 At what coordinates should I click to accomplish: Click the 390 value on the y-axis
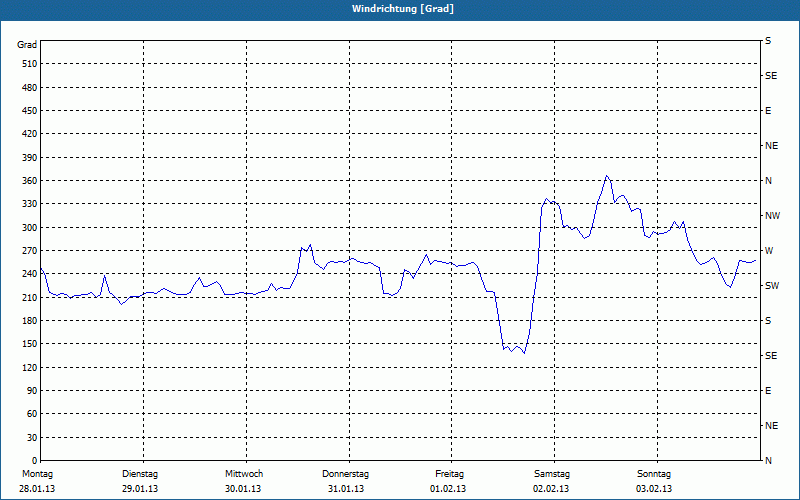click(30, 157)
